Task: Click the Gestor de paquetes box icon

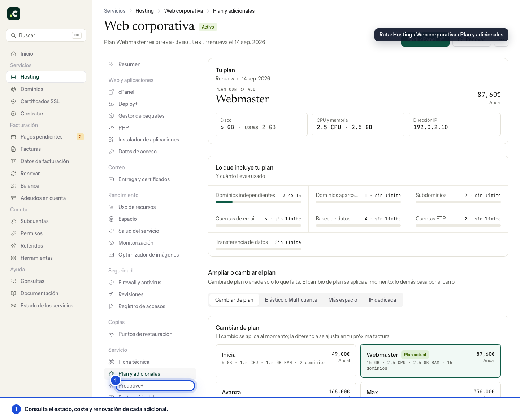Action: 111,116
